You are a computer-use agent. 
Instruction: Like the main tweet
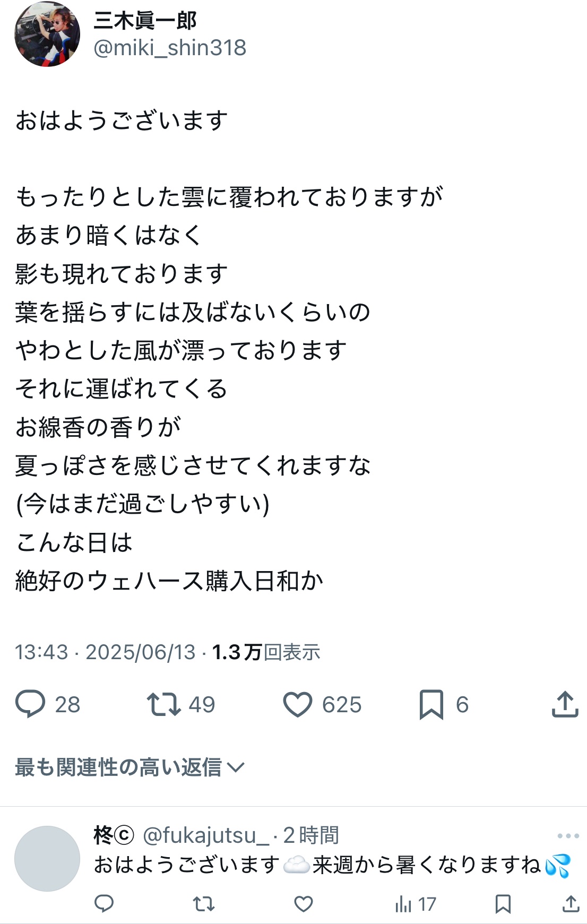pyautogui.click(x=298, y=704)
